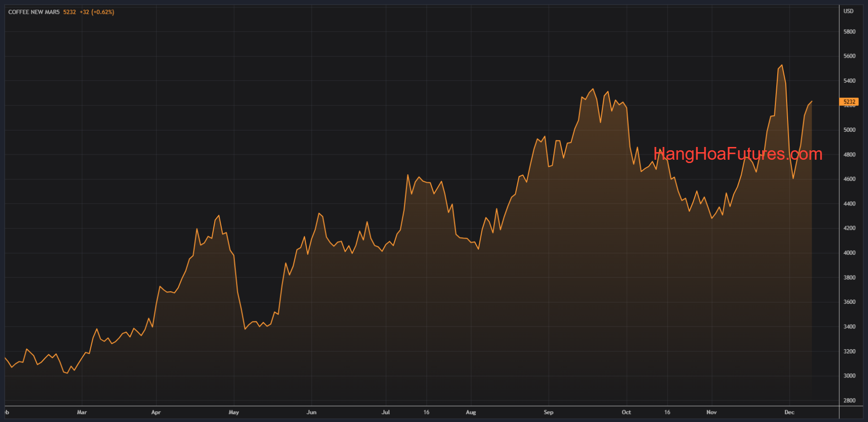Click the 2800 price axis label
Screen dimensions: 868x422
point(850,400)
